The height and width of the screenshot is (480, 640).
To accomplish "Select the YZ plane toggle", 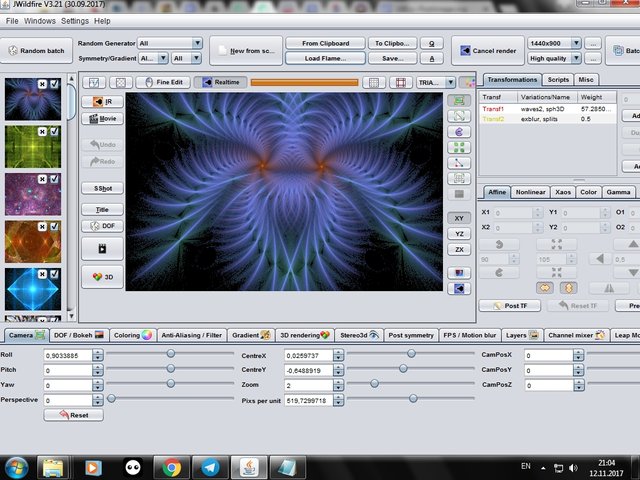I will (x=459, y=233).
